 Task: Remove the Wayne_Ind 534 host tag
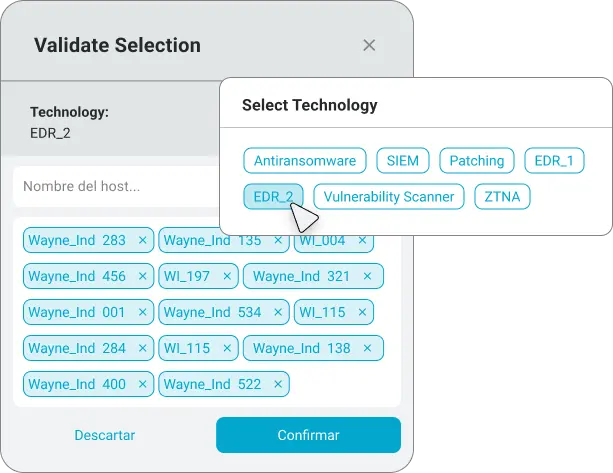pyautogui.click(x=278, y=312)
